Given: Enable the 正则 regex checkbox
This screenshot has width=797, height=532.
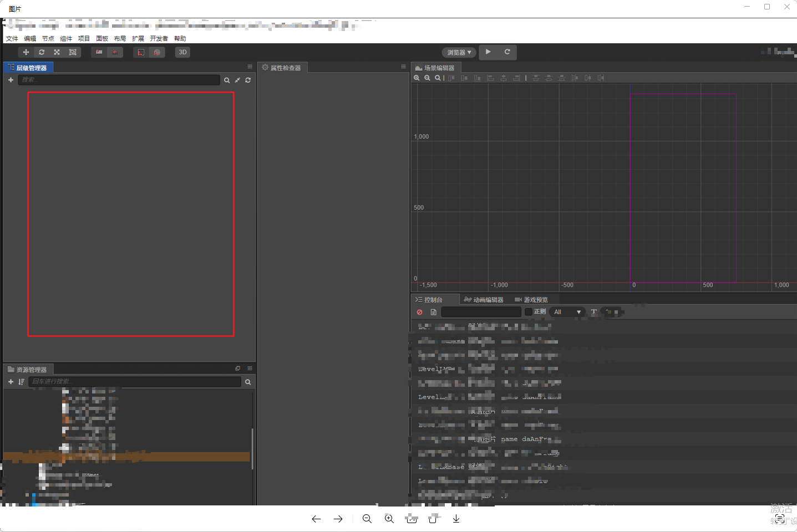Looking at the screenshot, I should (x=529, y=312).
